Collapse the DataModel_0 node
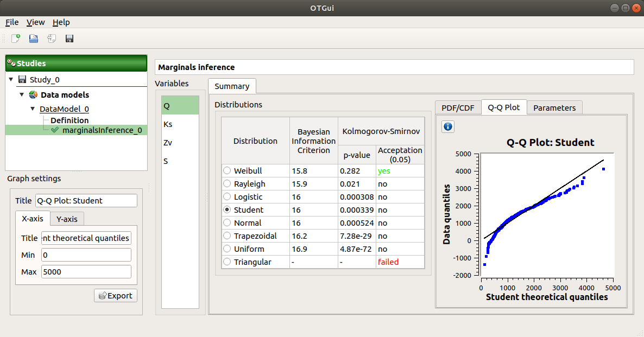 32,109
